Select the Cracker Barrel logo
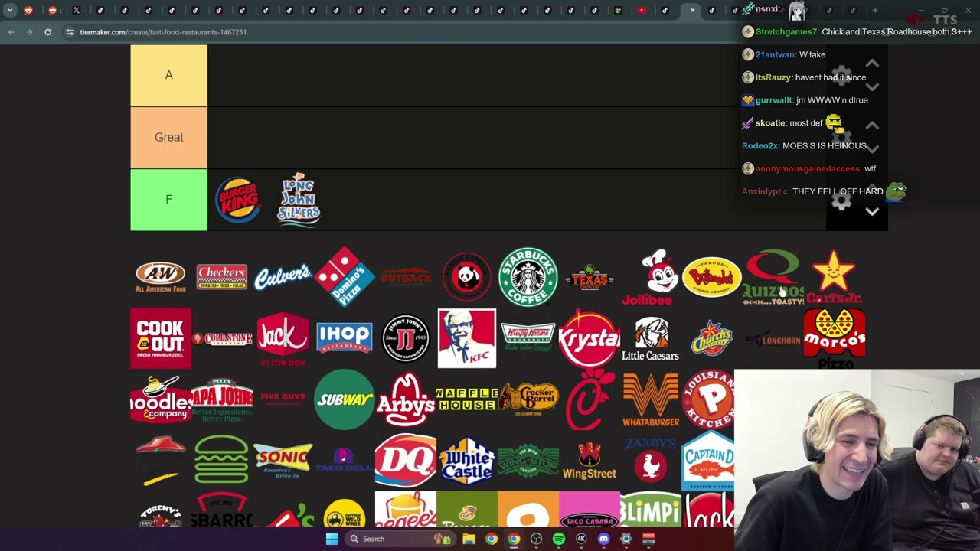 528,399
